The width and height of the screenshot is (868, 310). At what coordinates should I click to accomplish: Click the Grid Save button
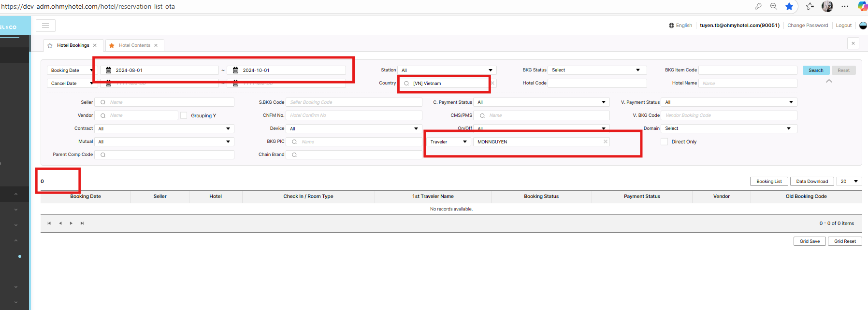pos(810,241)
